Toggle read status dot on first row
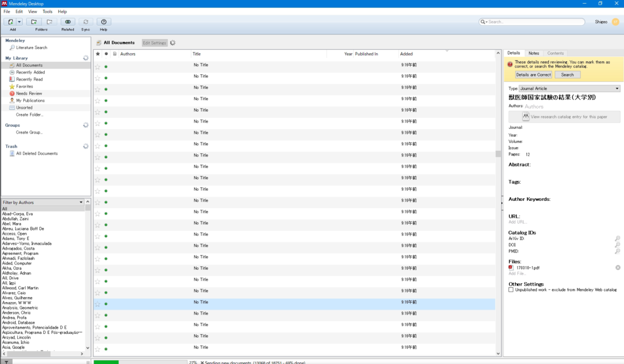 (106, 67)
